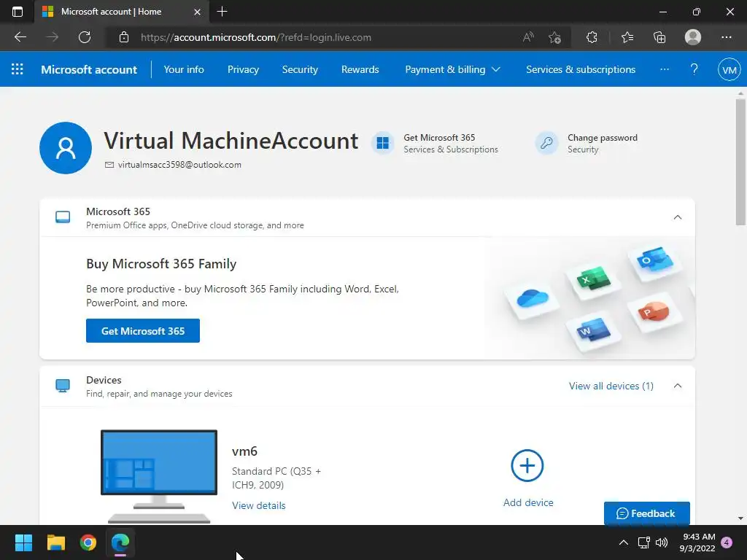Open a new browser tab
This screenshot has height=560, width=747.
pyautogui.click(x=222, y=12)
